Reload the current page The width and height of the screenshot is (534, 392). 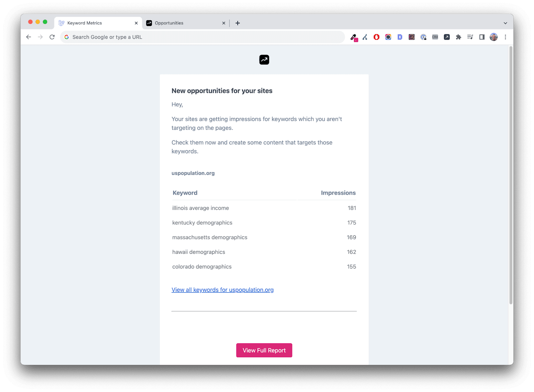point(52,37)
